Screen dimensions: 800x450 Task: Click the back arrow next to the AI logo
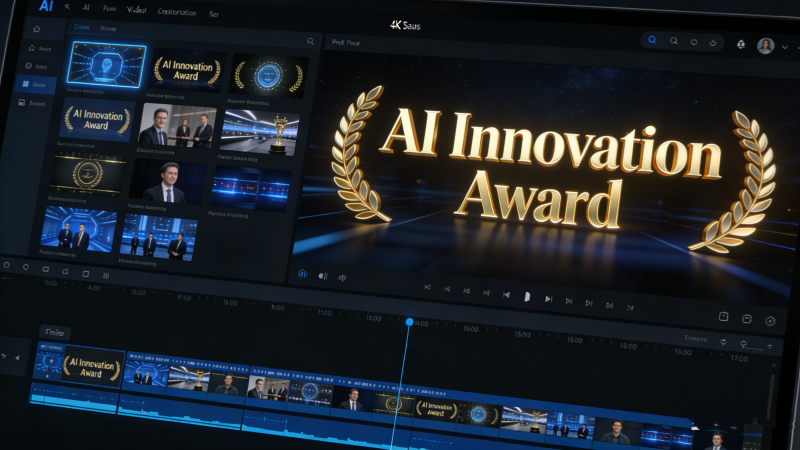(68, 6)
